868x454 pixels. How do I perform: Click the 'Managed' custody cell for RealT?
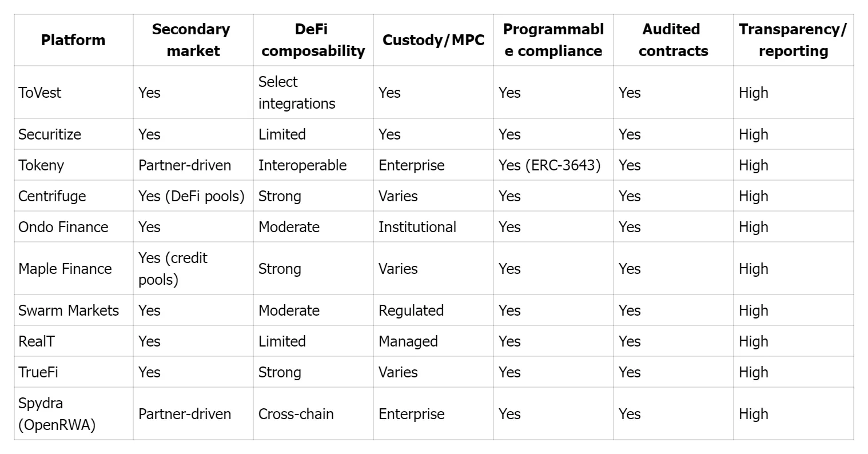coord(408,341)
